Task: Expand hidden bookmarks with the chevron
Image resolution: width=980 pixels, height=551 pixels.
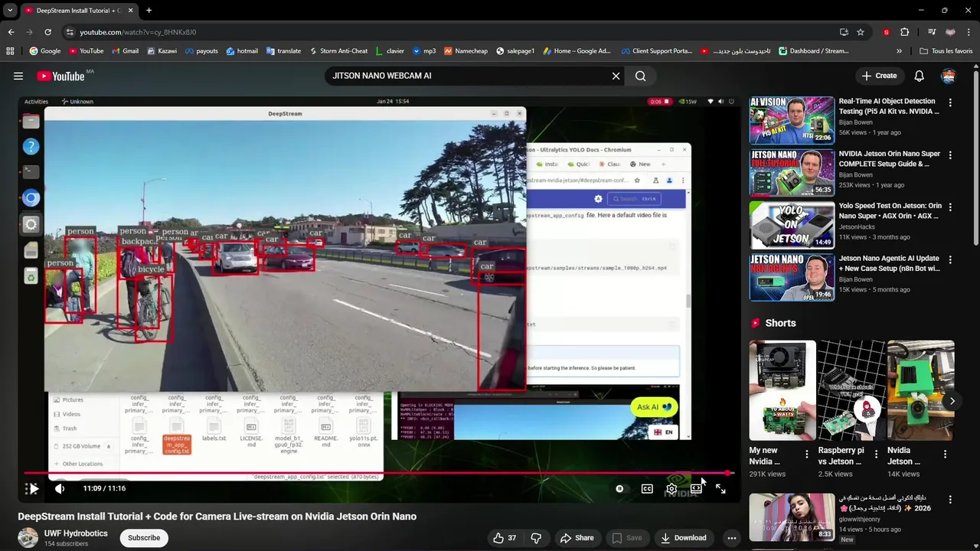Action: 899,51
